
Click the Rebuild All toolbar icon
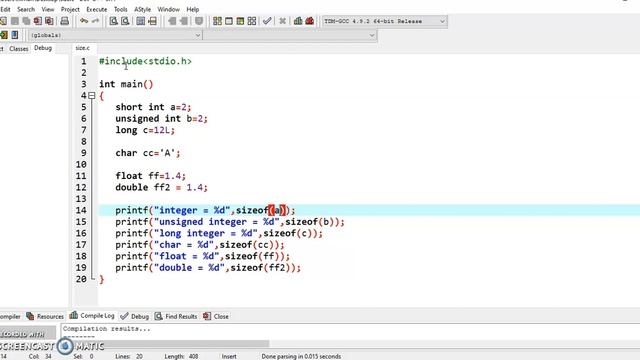[x=252, y=21]
